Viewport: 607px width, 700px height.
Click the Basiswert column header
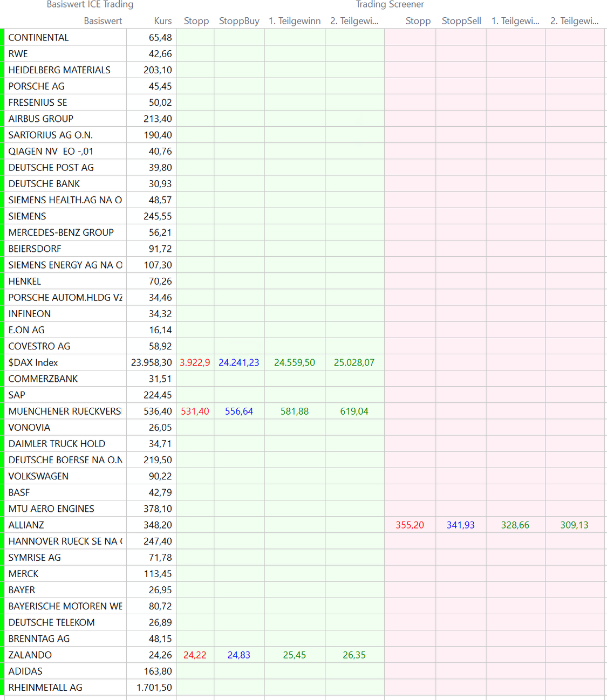point(103,21)
